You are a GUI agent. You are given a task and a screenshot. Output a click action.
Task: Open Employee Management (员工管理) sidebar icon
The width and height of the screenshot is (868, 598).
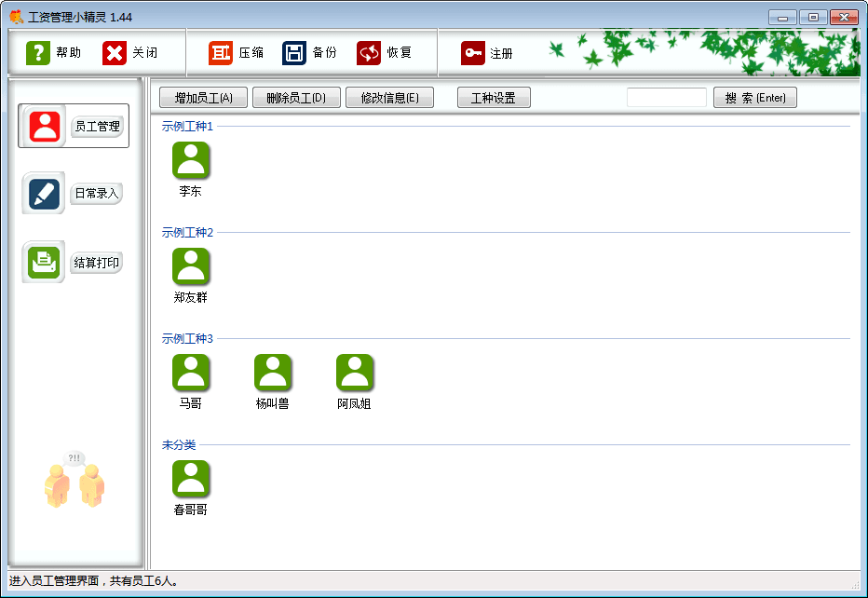pyautogui.click(x=45, y=126)
